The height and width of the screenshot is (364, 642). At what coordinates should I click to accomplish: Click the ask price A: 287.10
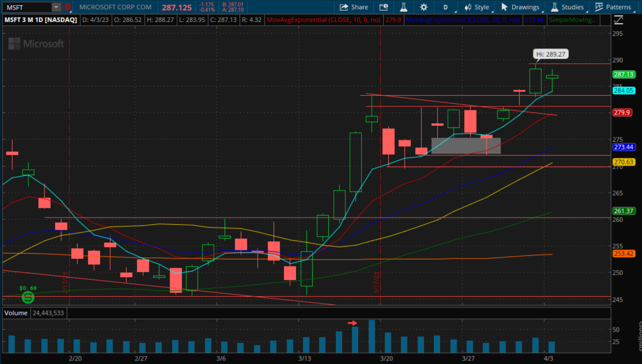(233, 10)
